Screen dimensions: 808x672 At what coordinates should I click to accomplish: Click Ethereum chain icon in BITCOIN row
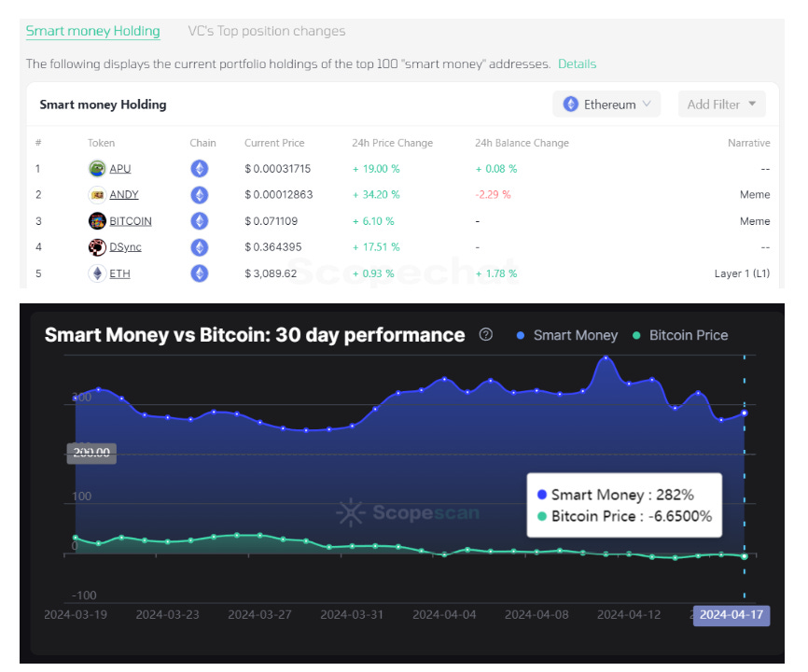200,221
